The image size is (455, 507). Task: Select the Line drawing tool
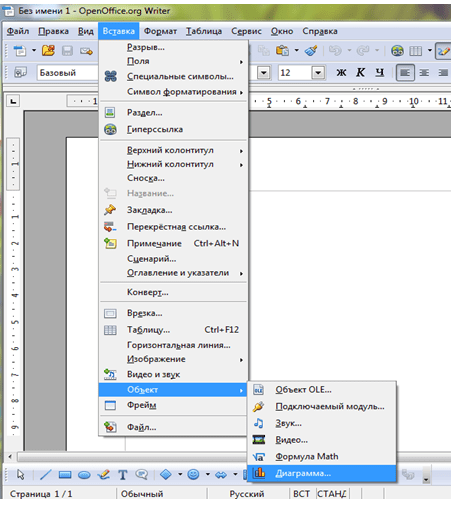pyautogui.click(x=46, y=475)
